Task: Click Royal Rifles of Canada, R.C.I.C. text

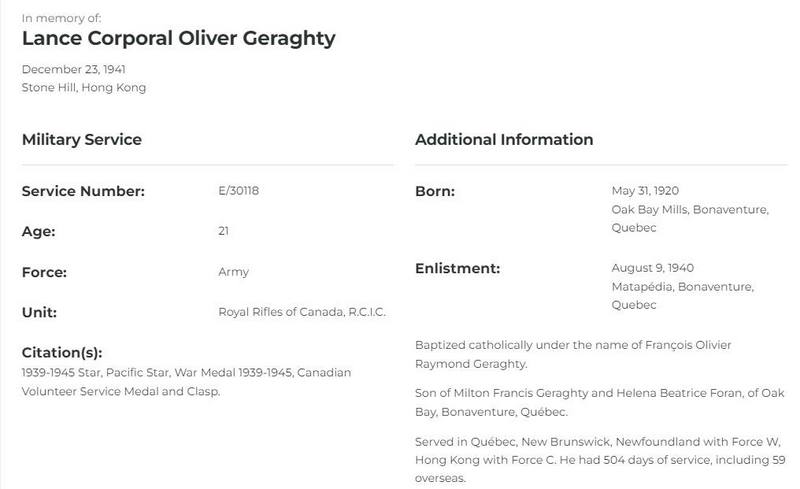Action: click(x=302, y=312)
